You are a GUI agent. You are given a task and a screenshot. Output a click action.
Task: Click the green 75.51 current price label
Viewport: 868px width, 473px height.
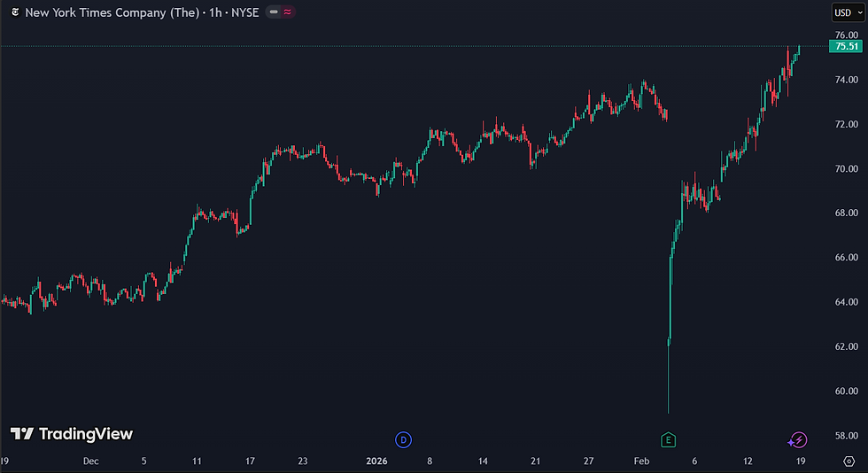(845, 47)
